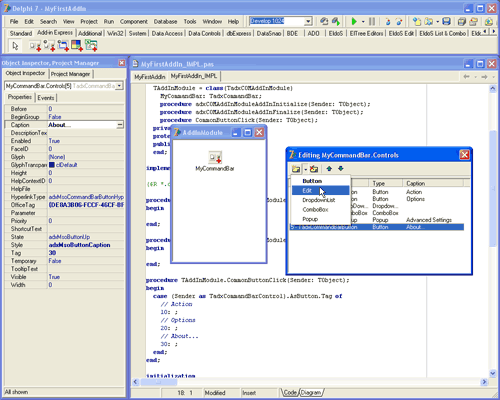
Task: Select the arrow pointer in component palette
Action: coord(15,46)
